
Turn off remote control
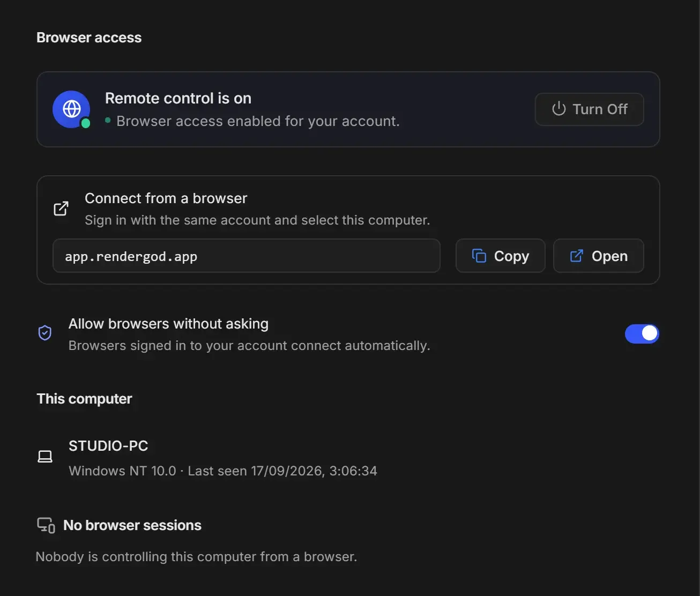pos(589,109)
